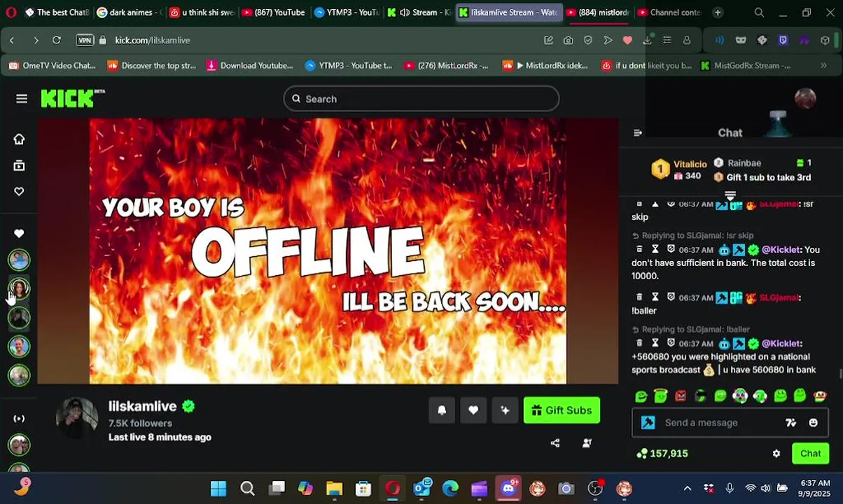This screenshot has width=843, height=504.
Task: Open File Explorer from taskbar
Action: (334, 488)
